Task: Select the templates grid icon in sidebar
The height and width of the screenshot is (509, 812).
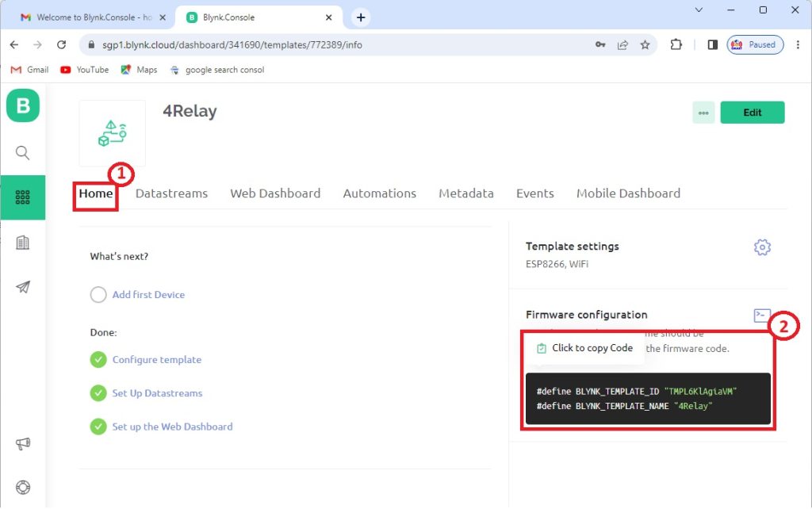Action: tap(23, 197)
